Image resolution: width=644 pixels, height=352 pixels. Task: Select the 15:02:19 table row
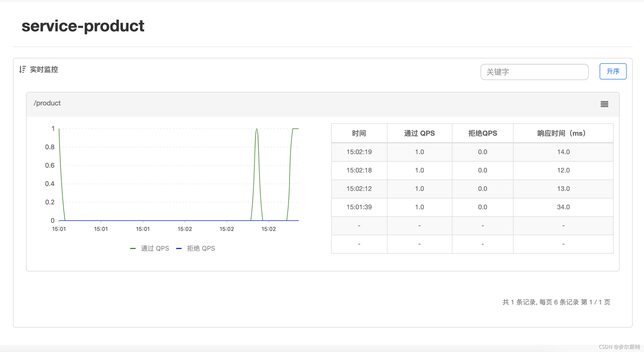pyautogui.click(x=359, y=152)
